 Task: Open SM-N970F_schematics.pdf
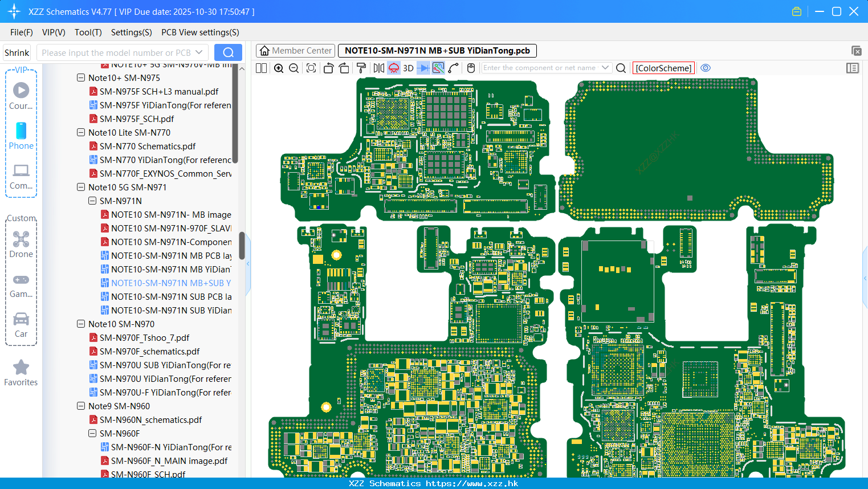click(x=144, y=351)
